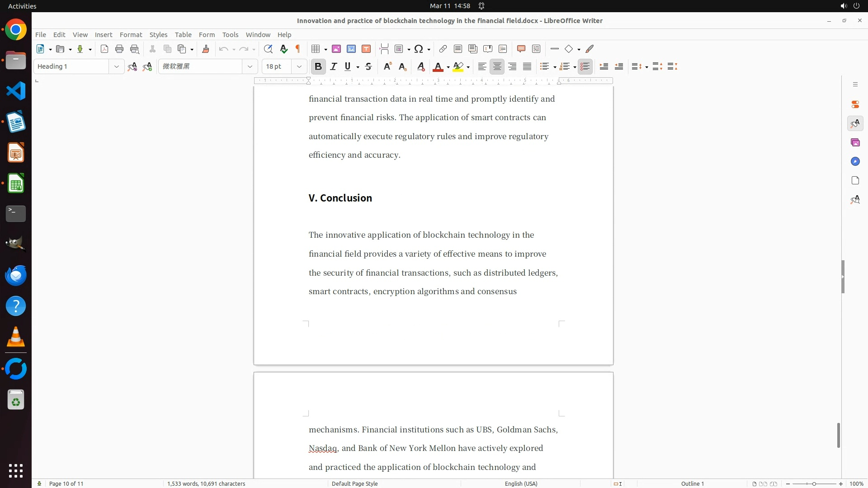Click the word count in status bar
The width and height of the screenshot is (868, 488).
[206, 483]
